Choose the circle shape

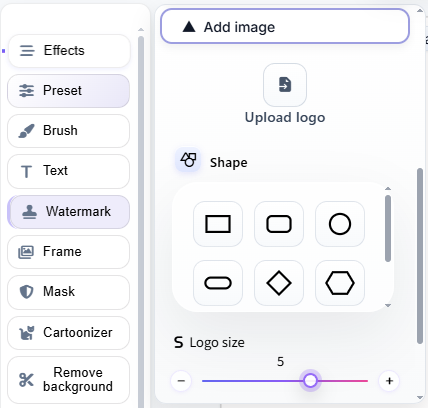[x=340, y=224]
